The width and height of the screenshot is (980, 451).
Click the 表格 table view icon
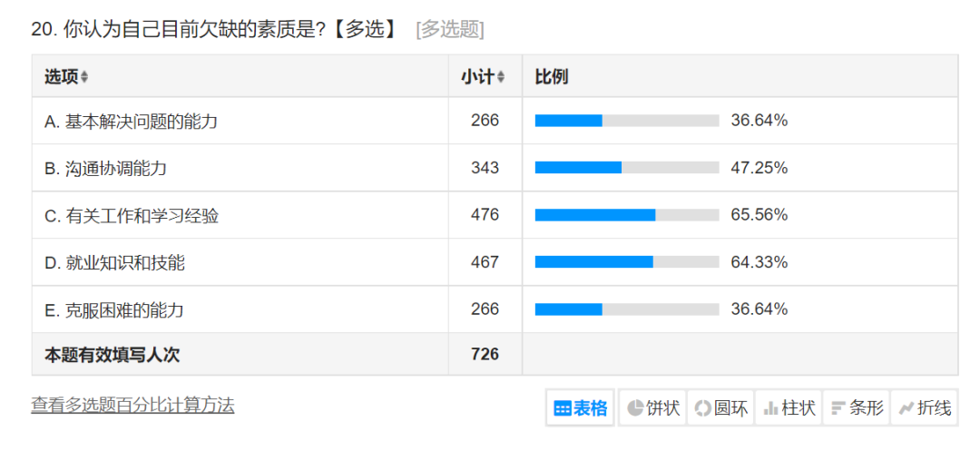click(563, 408)
